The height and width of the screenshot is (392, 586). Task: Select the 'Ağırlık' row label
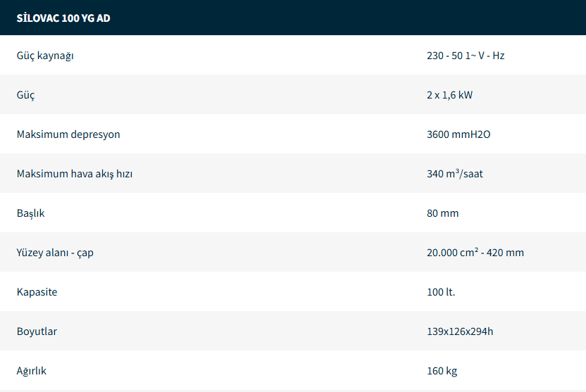tap(32, 371)
